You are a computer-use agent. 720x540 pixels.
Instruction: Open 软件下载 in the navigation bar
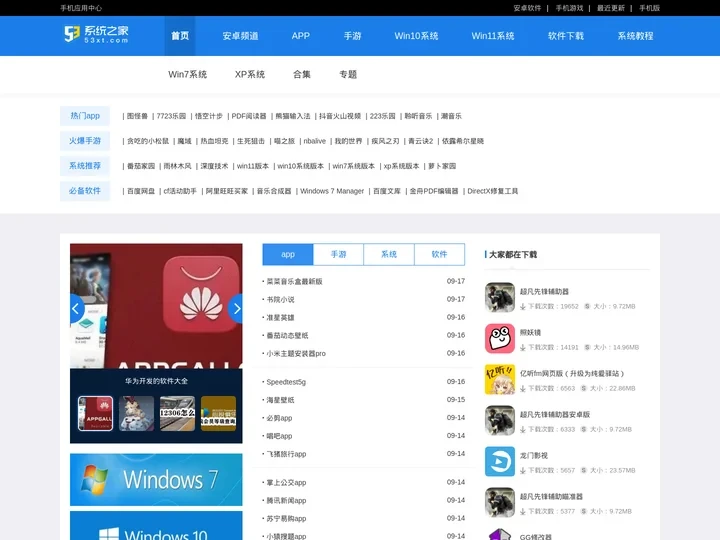point(566,36)
